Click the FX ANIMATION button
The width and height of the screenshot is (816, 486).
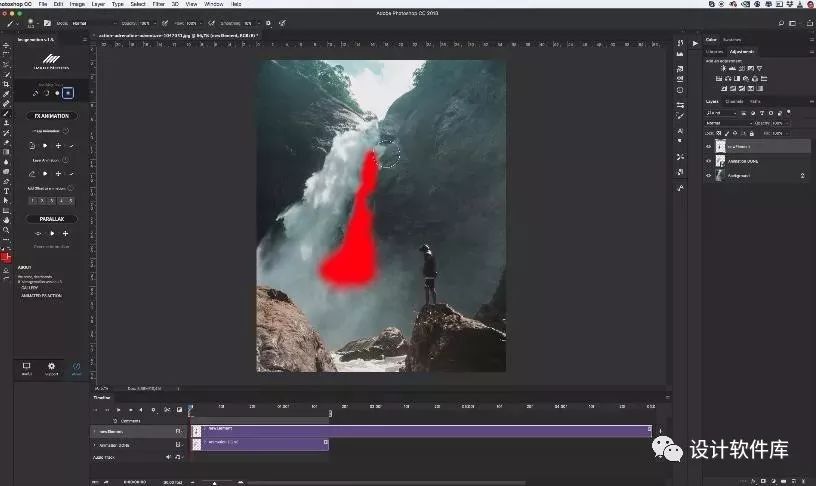pyautogui.click(x=52, y=116)
